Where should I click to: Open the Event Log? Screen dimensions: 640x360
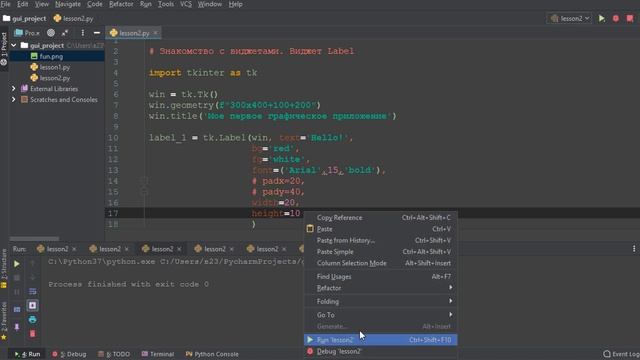point(621,354)
